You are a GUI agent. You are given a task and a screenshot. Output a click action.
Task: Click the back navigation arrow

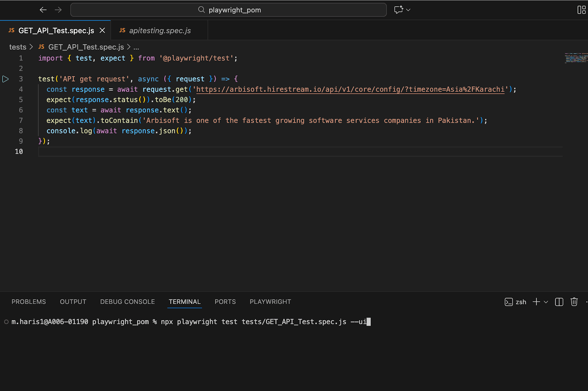click(x=43, y=10)
